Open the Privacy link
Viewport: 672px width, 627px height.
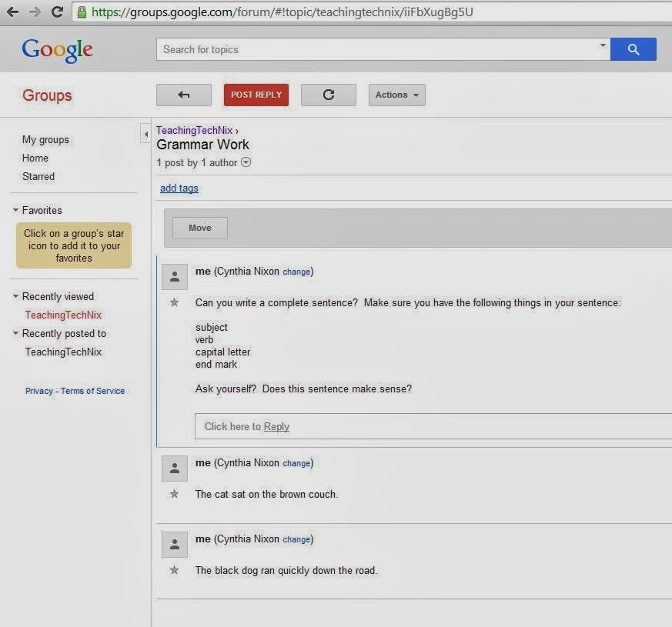coord(39,391)
